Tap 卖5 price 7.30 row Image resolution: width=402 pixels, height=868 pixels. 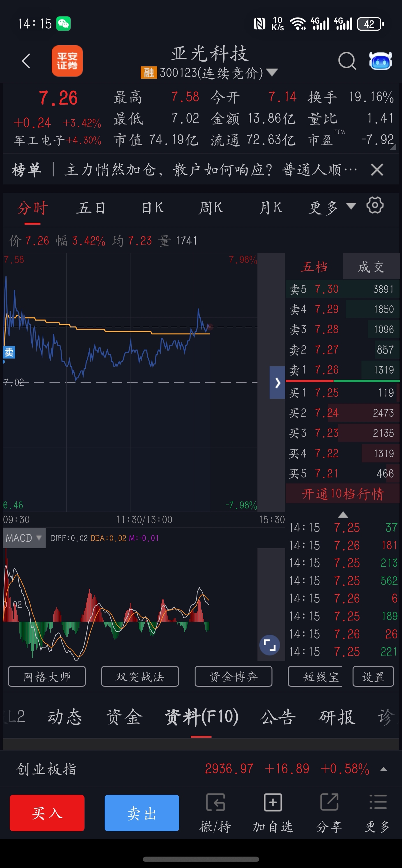[x=343, y=289]
